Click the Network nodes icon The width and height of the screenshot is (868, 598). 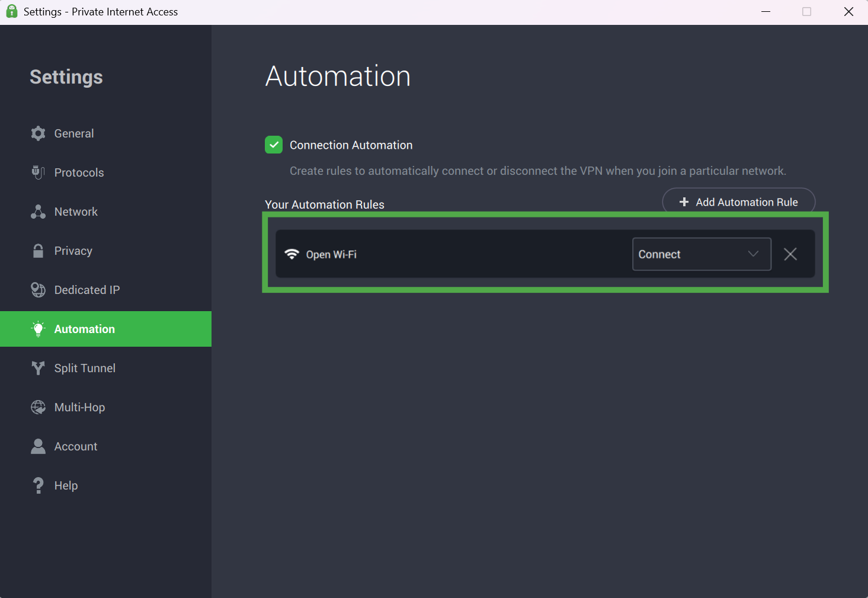coord(38,212)
